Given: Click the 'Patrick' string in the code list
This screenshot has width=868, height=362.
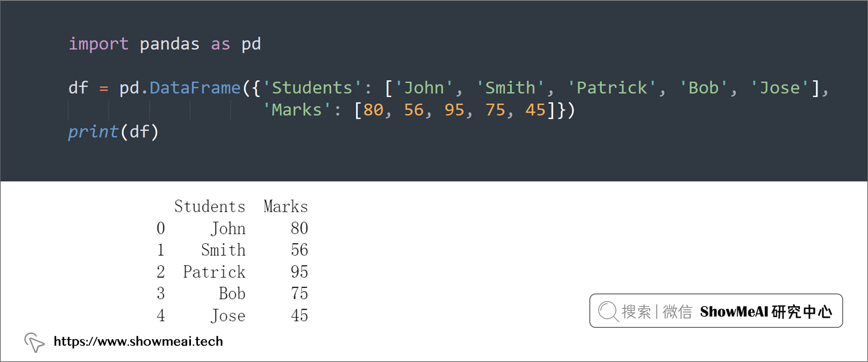Looking at the screenshot, I should click(612, 88).
